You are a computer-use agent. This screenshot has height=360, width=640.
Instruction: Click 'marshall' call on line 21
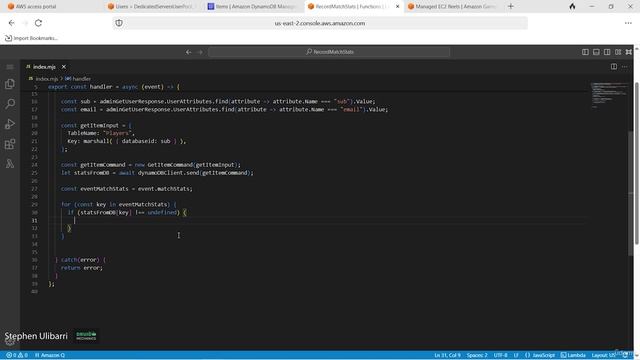pos(96,141)
